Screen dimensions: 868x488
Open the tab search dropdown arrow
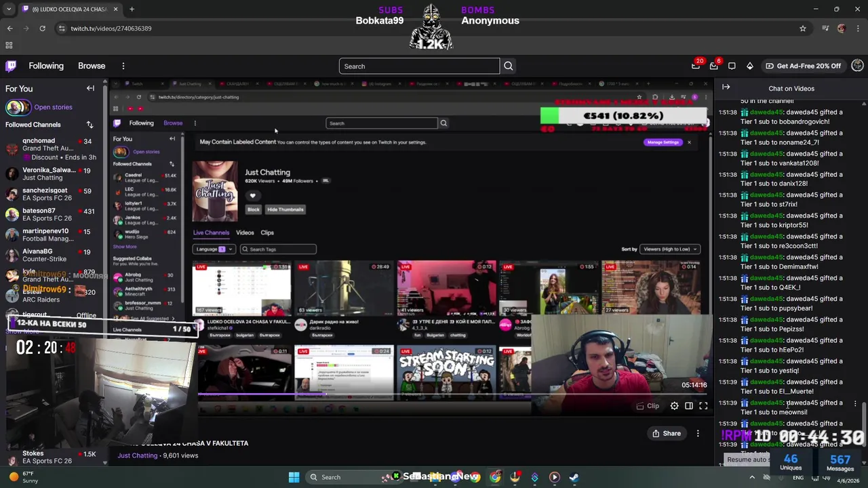pos(9,9)
